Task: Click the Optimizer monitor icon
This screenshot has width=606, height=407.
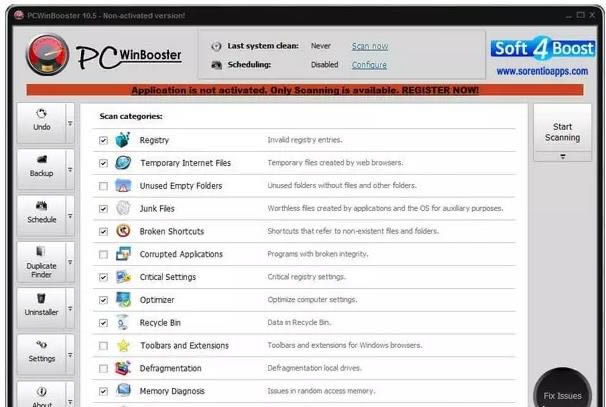Action: click(123, 300)
